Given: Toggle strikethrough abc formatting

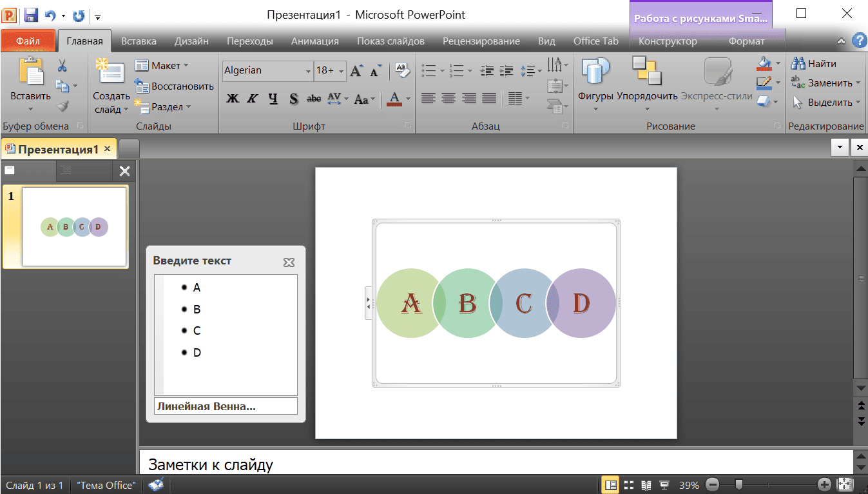Looking at the screenshot, I should pyautogui.click(x=314, y=99).
